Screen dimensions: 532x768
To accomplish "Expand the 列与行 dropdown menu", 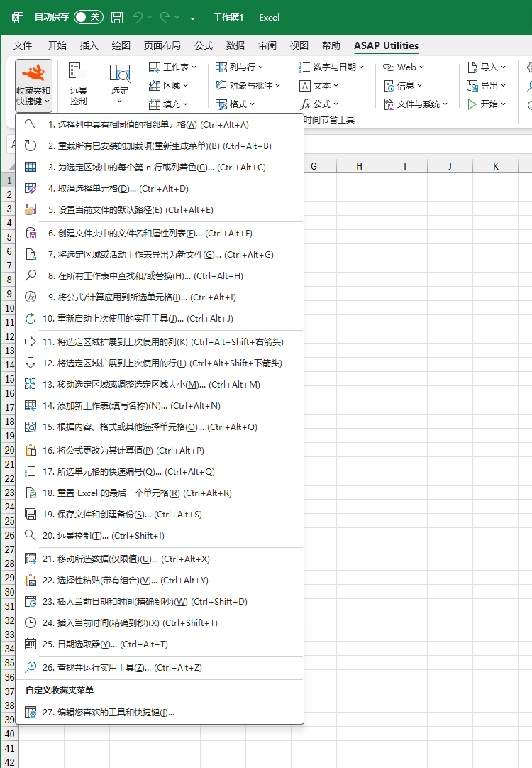I will [x=239, y=67].
